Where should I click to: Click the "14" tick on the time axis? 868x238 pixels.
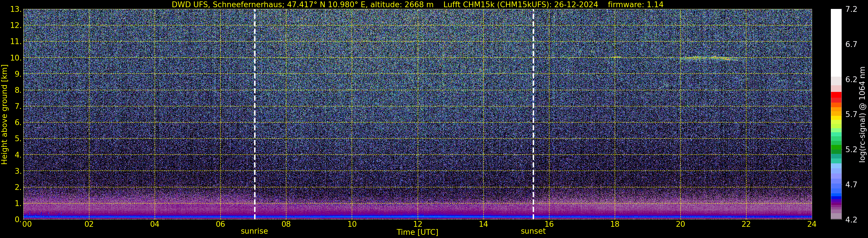(x=483, y=224)
